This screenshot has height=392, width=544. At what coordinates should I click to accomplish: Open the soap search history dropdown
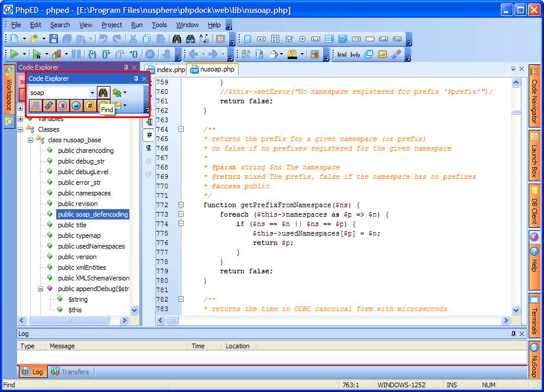coord(92,93)
